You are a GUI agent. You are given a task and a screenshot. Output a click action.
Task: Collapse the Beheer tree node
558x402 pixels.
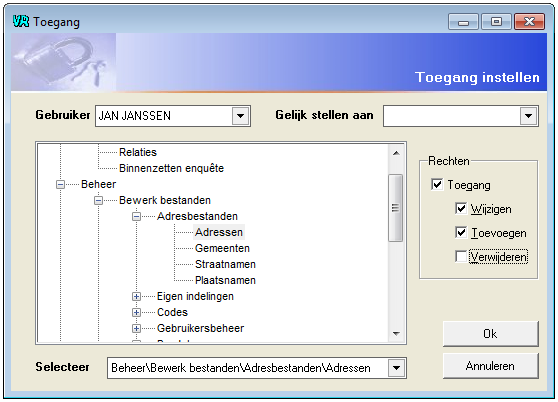[60, 184]
